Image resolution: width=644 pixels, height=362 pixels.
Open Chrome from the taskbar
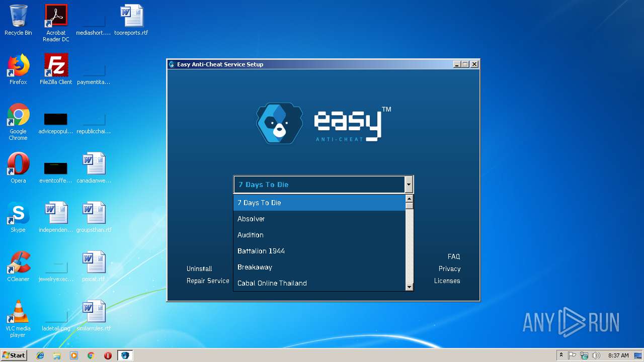[91, 355]
